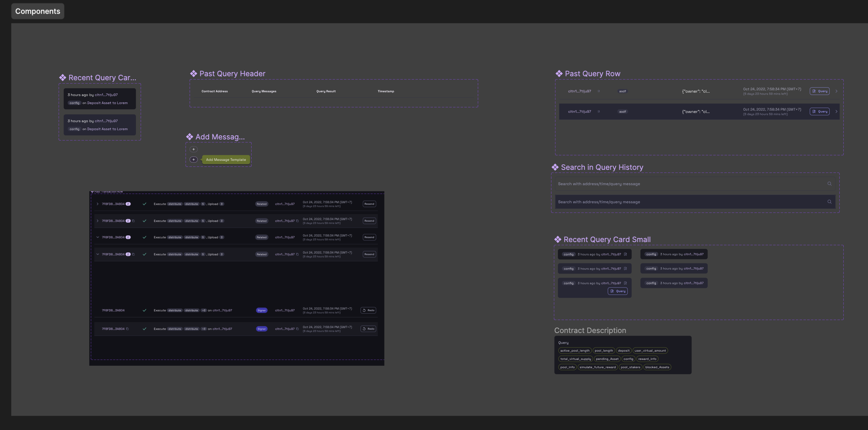Viewport: 868px width, 430px height.
Task: Click query icon in middle left small card
Action: click(625, 268)
